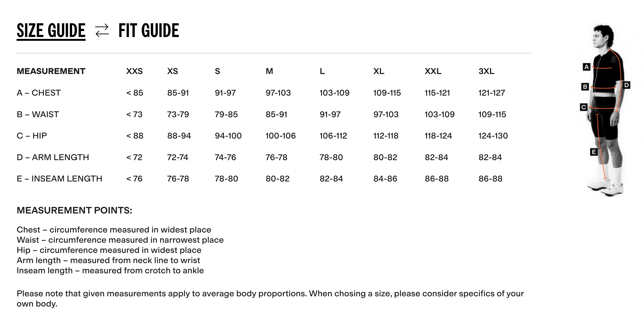Click the XXS size column header
Viewport: 644px width, 325px height.
(x=134, y=71)
